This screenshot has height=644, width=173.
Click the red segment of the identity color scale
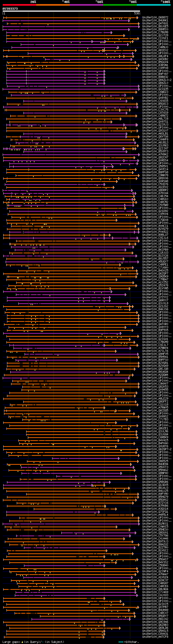tap(19, 5)
